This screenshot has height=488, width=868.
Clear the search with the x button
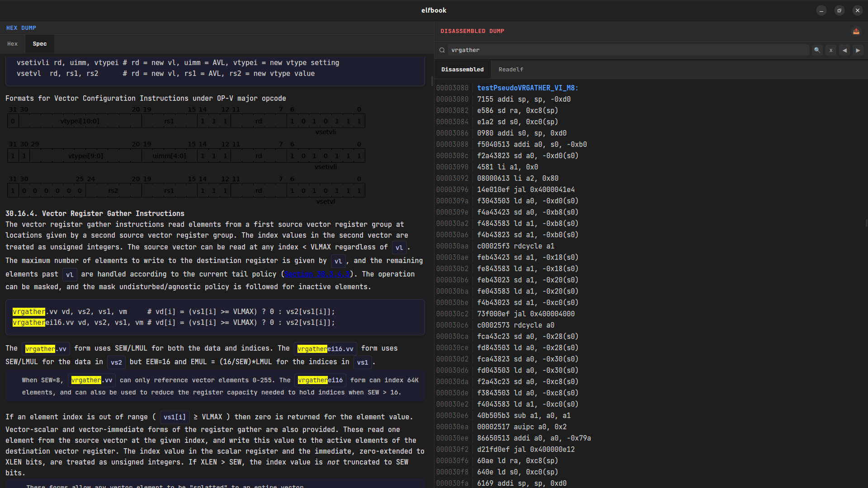click(831, 50)
